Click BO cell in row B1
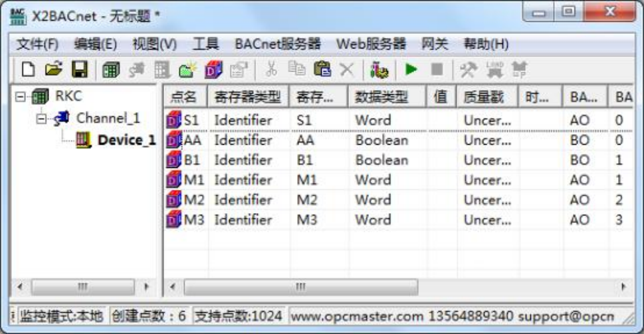This screenshot has width=644, height=334. point(580,160)
